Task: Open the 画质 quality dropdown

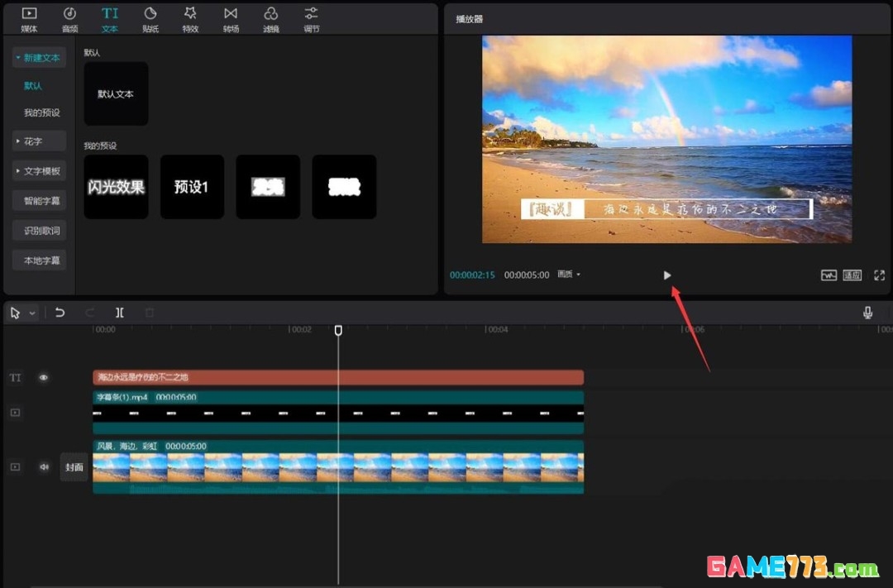Action: 569,275
